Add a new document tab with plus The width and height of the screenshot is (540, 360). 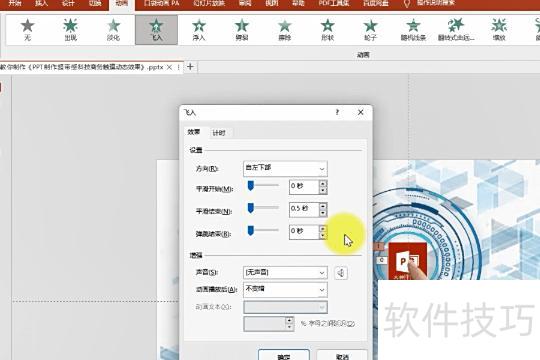point(190,67)
